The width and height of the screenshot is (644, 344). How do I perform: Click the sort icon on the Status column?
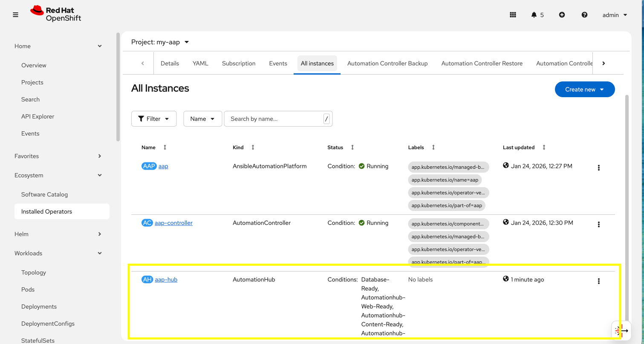coord(352,147)
